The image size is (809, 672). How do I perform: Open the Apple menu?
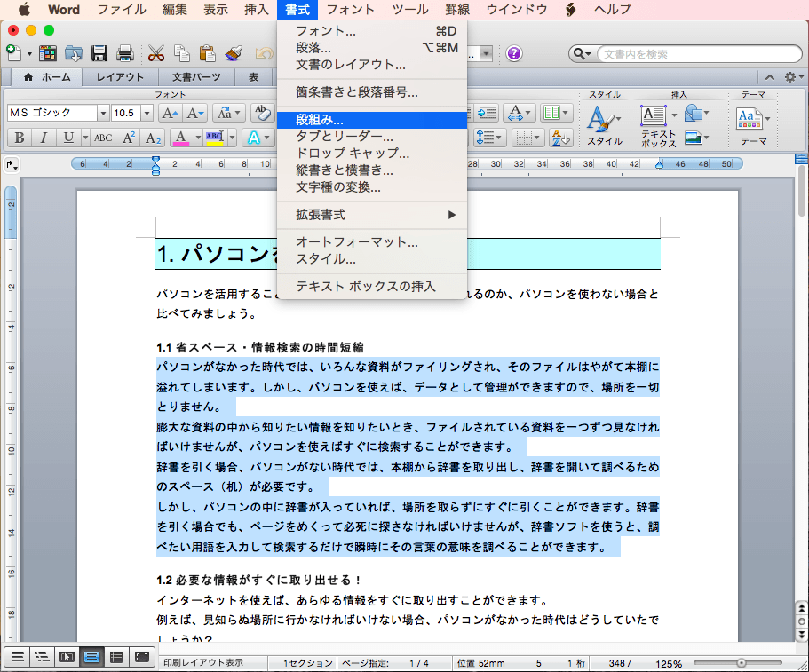click(x=24, y=9)
